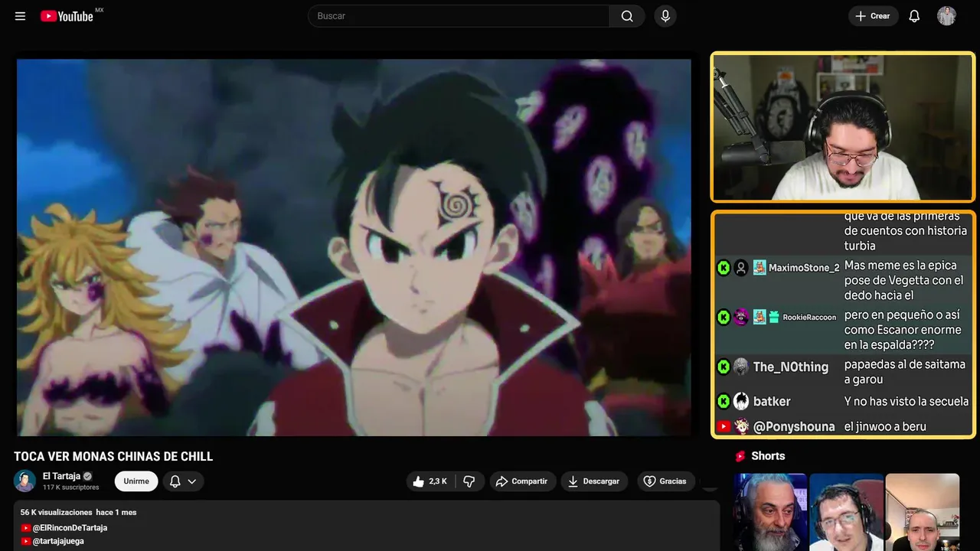Open the notifications bell in header
This screenshot has width=980, height=551.
coord(914,16)
